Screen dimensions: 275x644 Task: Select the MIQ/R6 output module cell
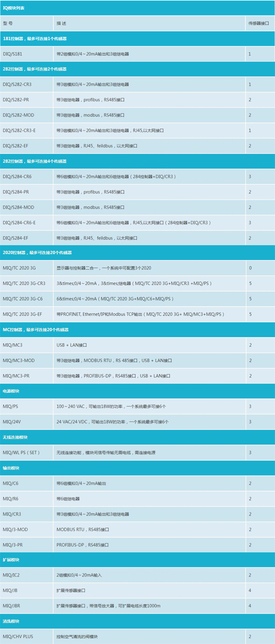pos(11,499)
